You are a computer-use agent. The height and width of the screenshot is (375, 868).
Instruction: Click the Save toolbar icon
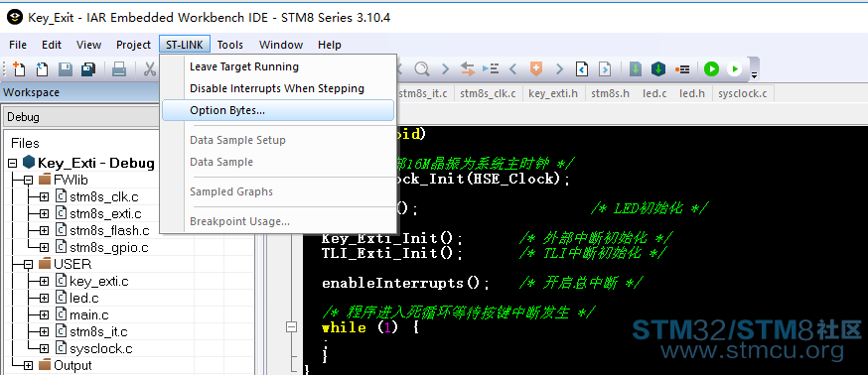pyautogui.click(x=66, y=69)
